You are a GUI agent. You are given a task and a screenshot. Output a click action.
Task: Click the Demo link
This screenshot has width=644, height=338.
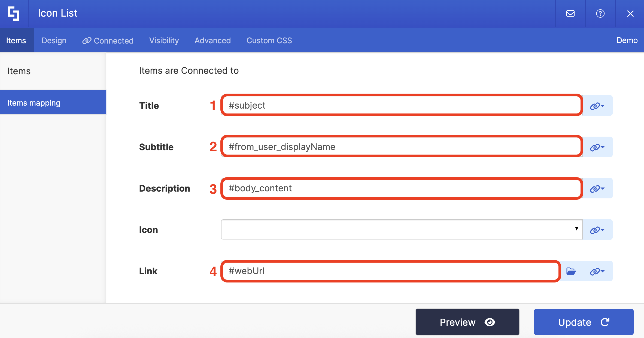(x=627, y=41)
